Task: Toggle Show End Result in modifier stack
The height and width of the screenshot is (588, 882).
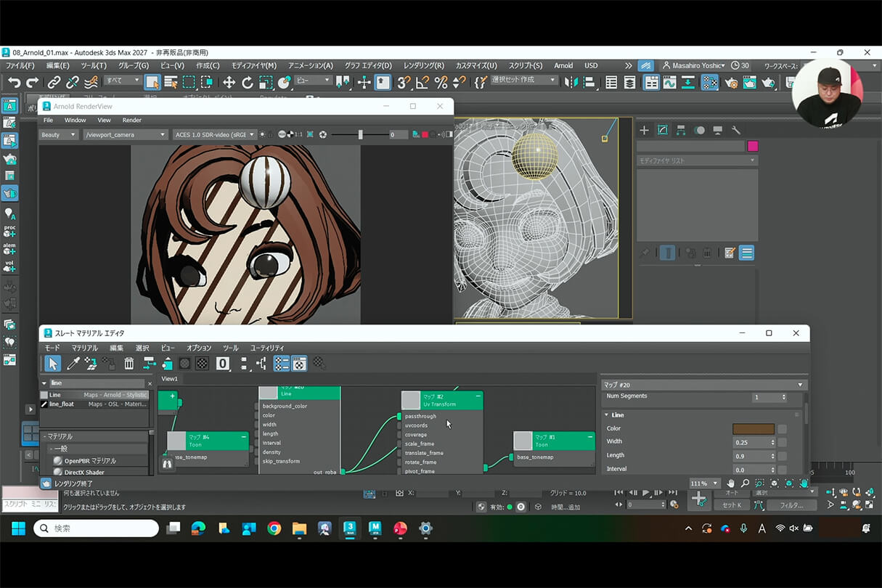Action: (x=667, y=253)
